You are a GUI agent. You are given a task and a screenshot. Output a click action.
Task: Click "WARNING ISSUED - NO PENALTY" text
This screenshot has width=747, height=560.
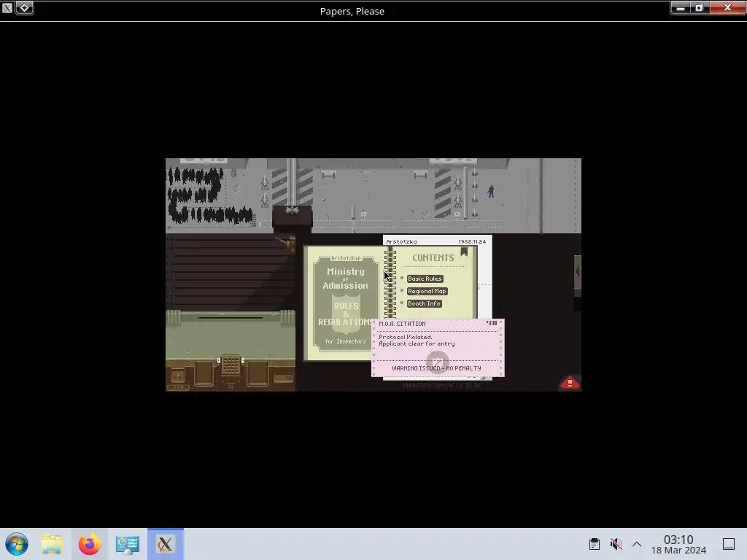pos(436,368)
